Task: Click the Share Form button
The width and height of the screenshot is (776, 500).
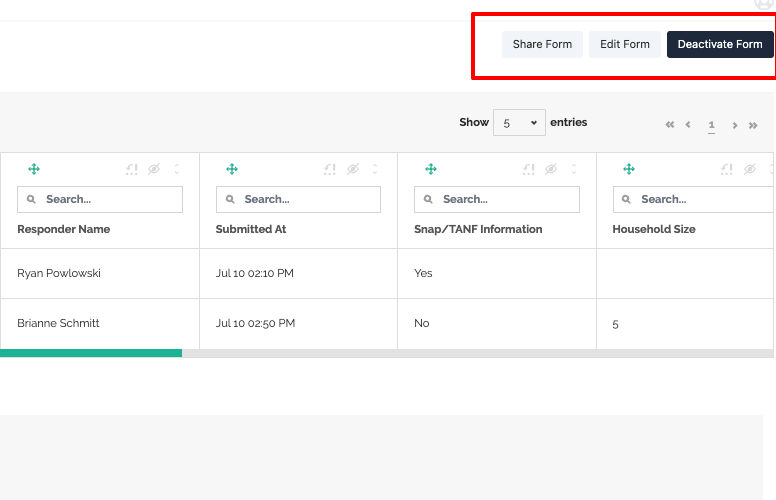Action: click(x=542, y=44)
